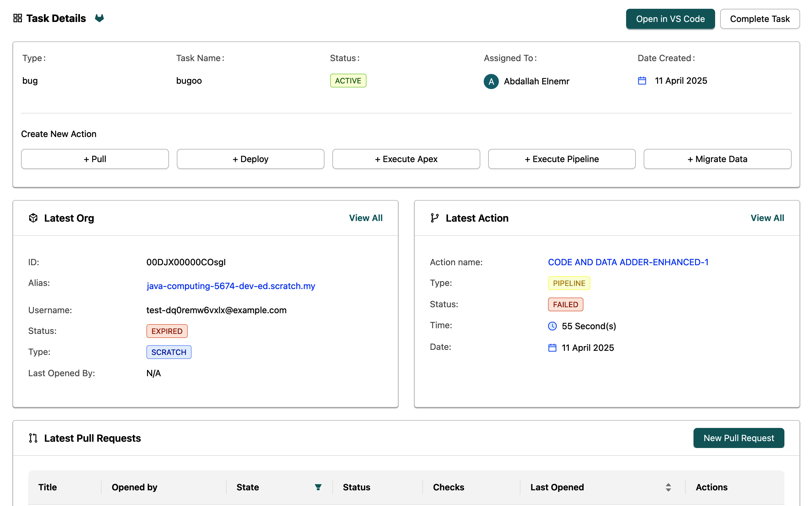The image size is (812, 506).
Task: Click New Pull Request button
Action: [738, 438]
